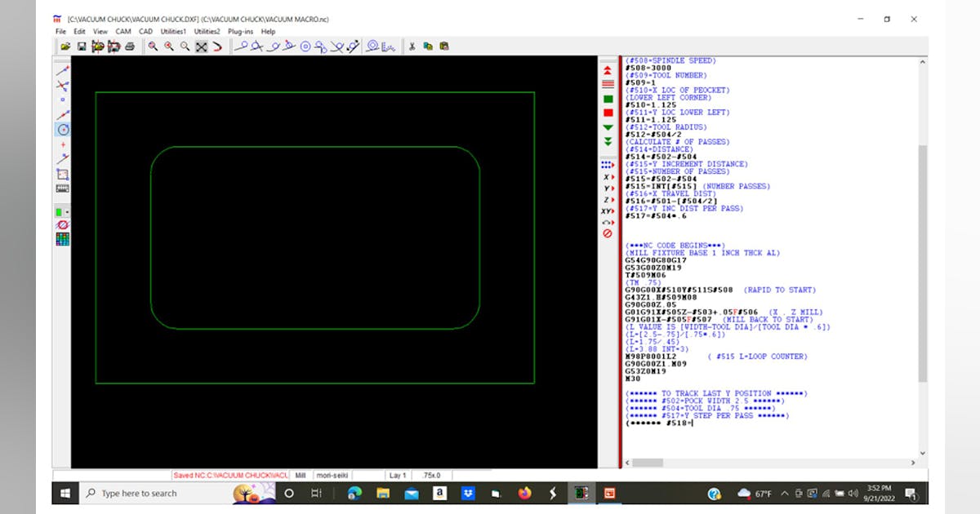Click the red square stop icon

(608, 113)
